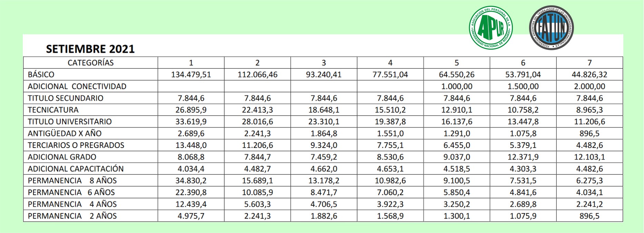
Task: Select the TERCIARIOS O PREGRADOS label
Action: coord(76,145)
